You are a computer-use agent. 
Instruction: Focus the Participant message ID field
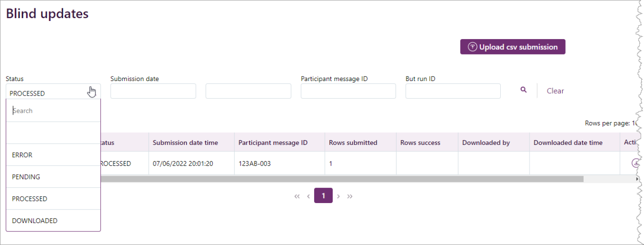(x=348, y=91)
